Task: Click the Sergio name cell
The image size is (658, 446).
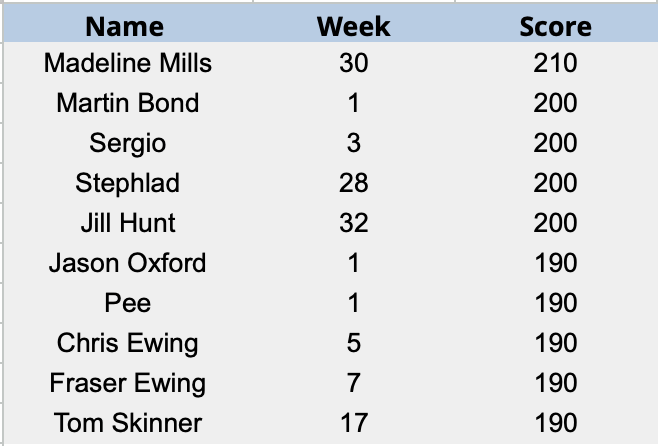Action: pos(128,143)
